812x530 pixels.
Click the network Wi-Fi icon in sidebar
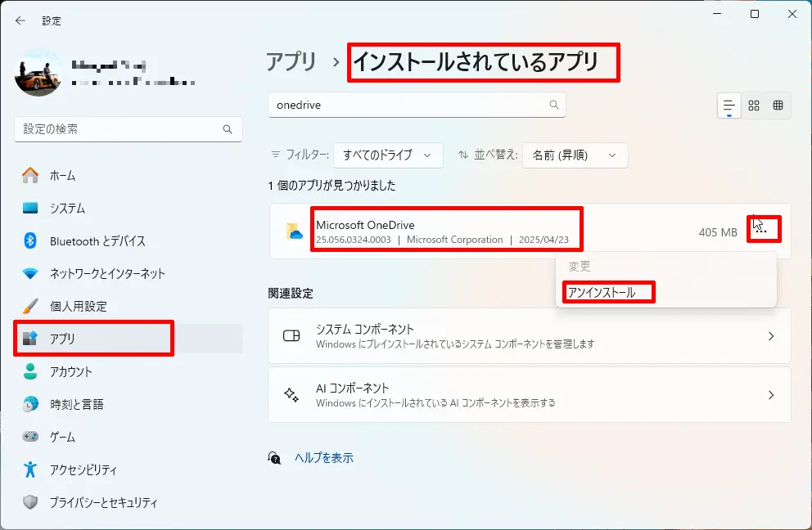tap(30, 273)
